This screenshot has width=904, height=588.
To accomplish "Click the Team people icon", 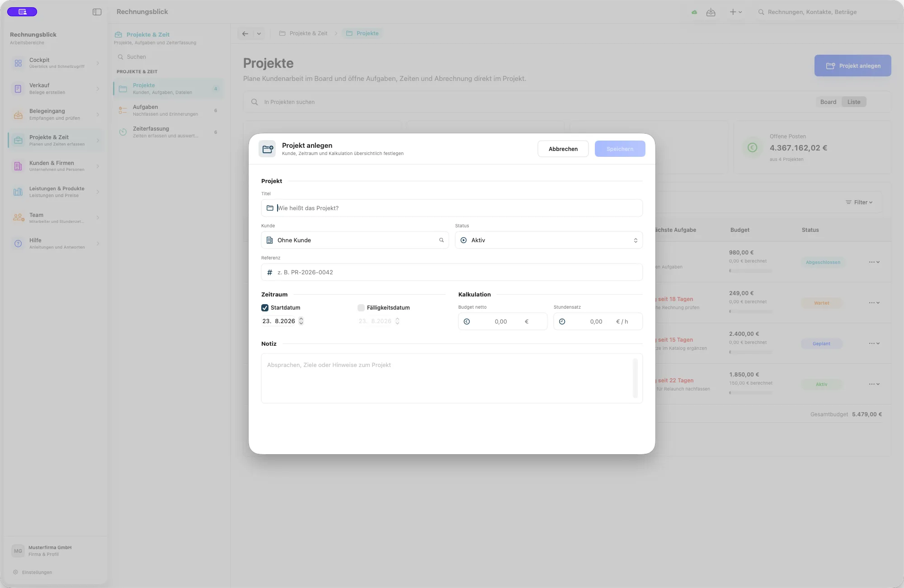I will 19,218.
